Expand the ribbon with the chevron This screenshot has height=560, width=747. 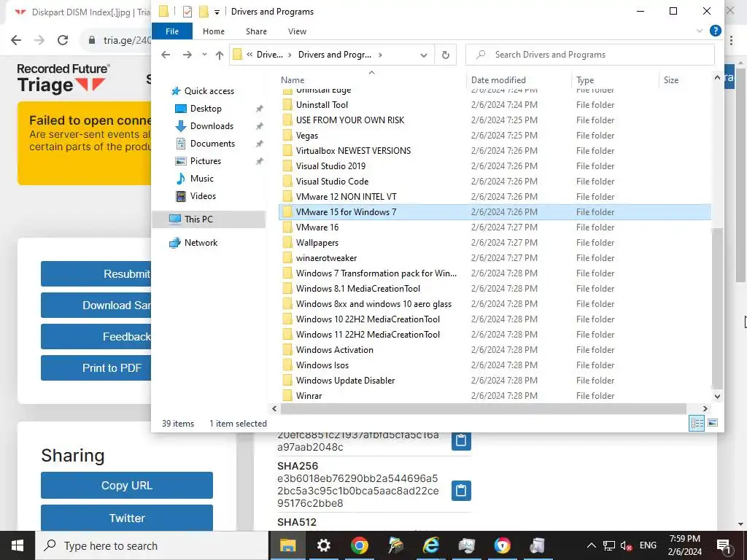(699, 31)
